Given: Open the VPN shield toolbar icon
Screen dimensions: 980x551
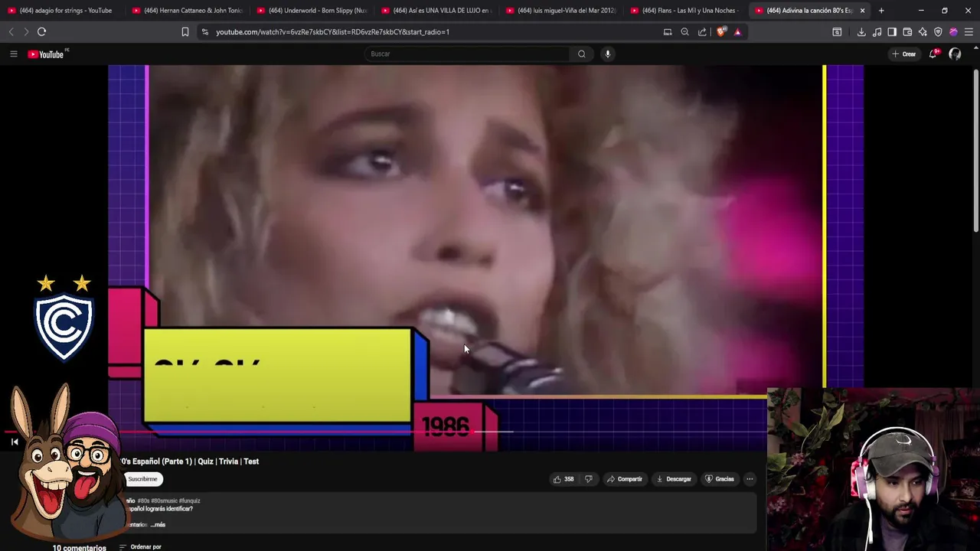Looking at the screenshot, I should [x=938, y=31].
